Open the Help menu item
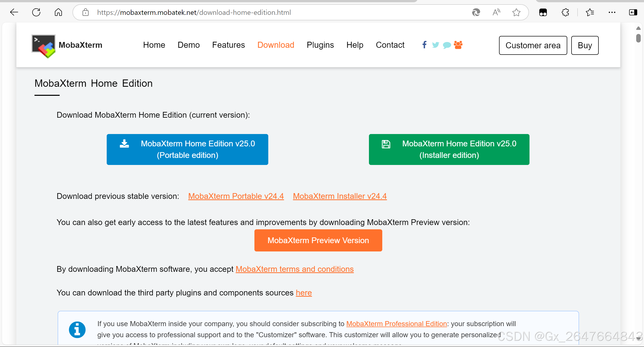The image size is (644, 347). [x=355, y=45]
